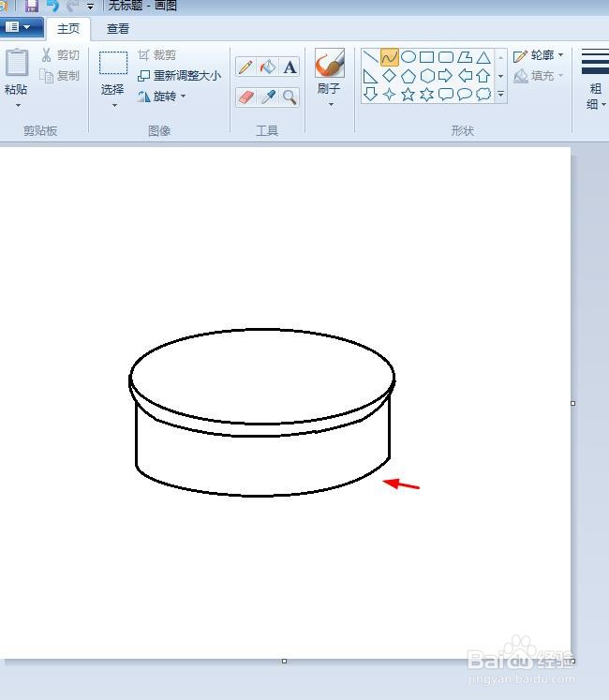Select the Magnifier tool
Viewport: 609px width, 700px height.
tap(290, 97)
